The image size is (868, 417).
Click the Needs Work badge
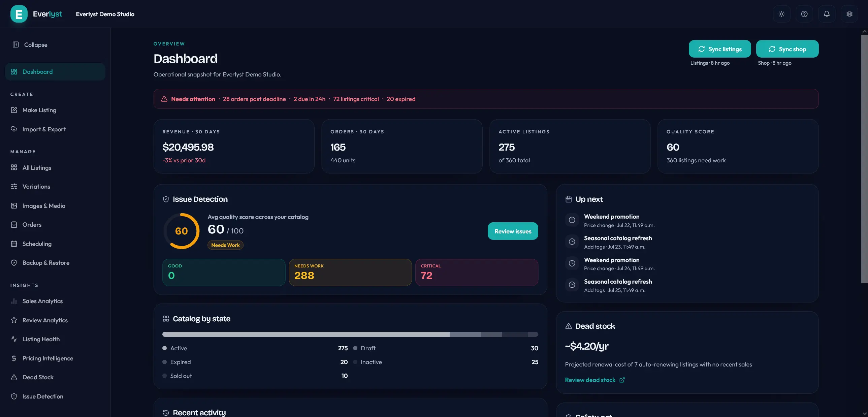tap(225, 245)
